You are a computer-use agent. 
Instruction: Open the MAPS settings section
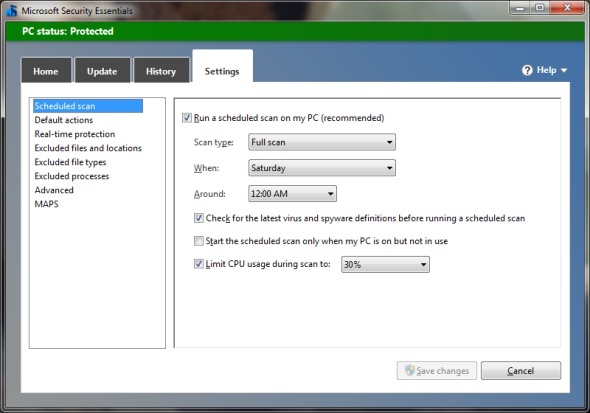[x=46, y=204]
